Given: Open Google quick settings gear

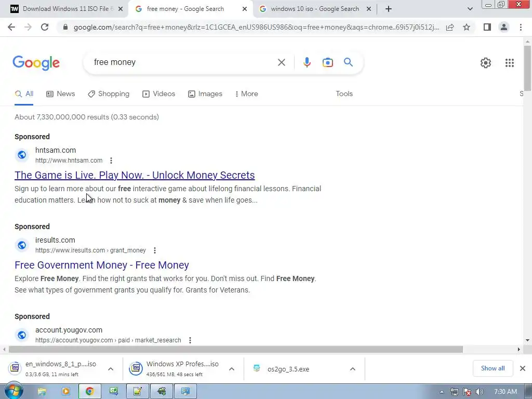Looking at the screenshot, I should tap(486, 63).
